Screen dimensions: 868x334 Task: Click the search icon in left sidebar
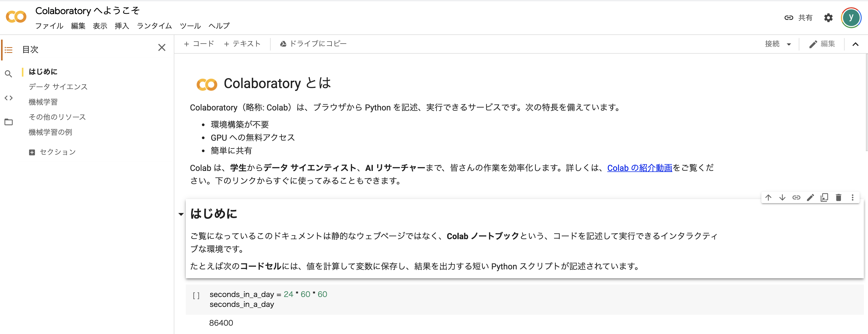tap(9, 74)
